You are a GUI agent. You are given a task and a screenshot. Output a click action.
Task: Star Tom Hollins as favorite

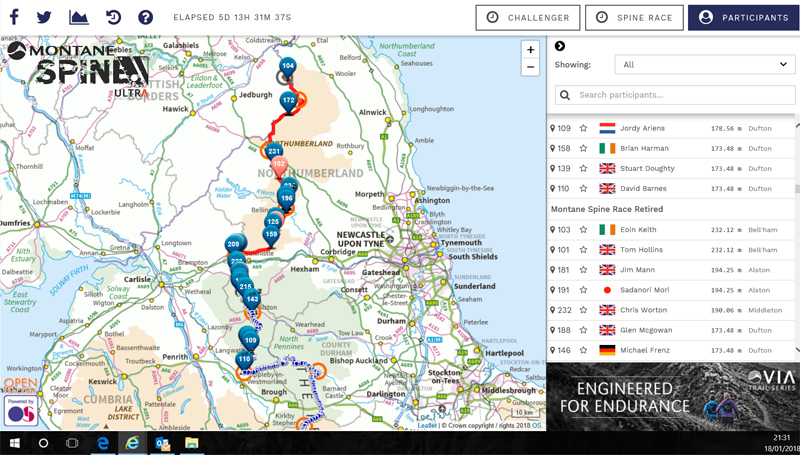(583, 250)
